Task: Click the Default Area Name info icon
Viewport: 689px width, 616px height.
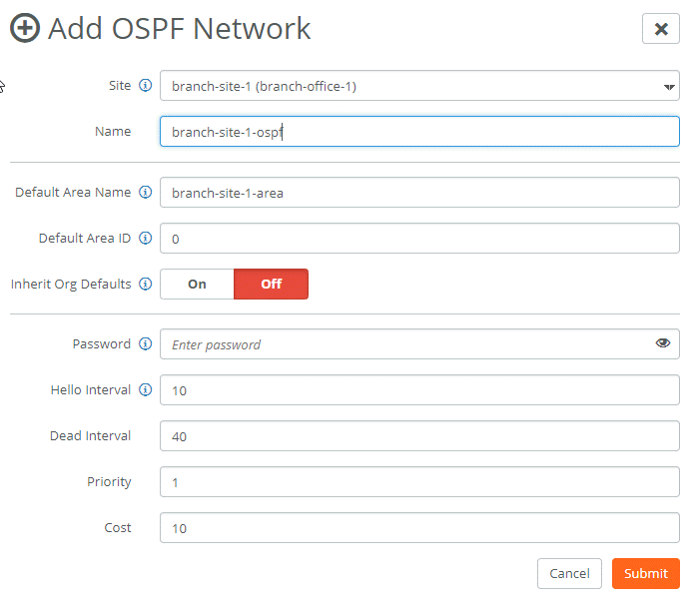Action: click(x=146, y=192)
